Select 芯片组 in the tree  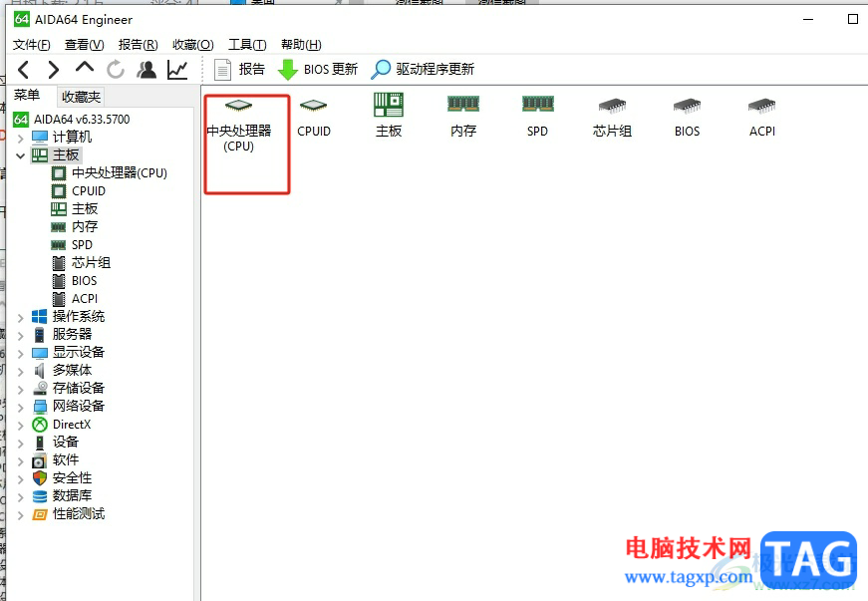click(x=82, y=262)
